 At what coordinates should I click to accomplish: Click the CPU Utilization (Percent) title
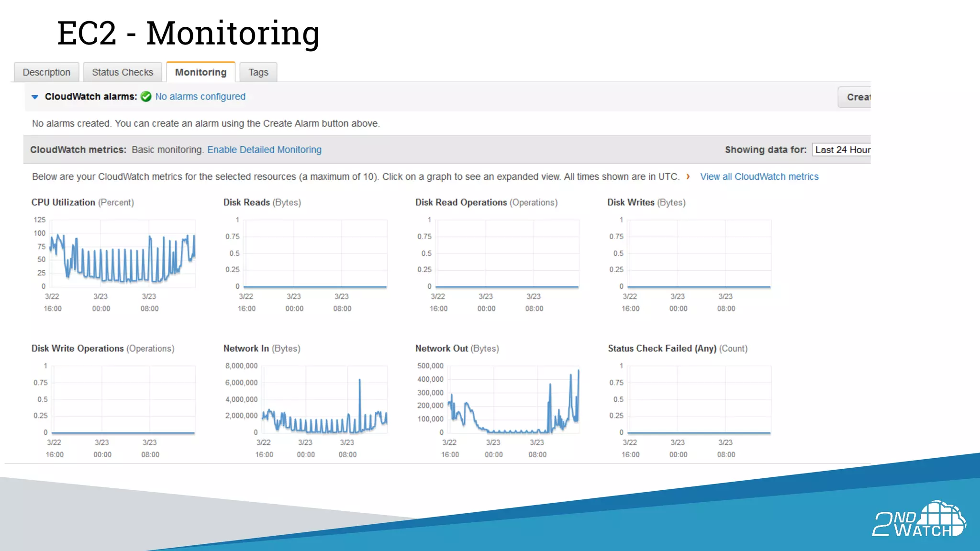point(83,202)
